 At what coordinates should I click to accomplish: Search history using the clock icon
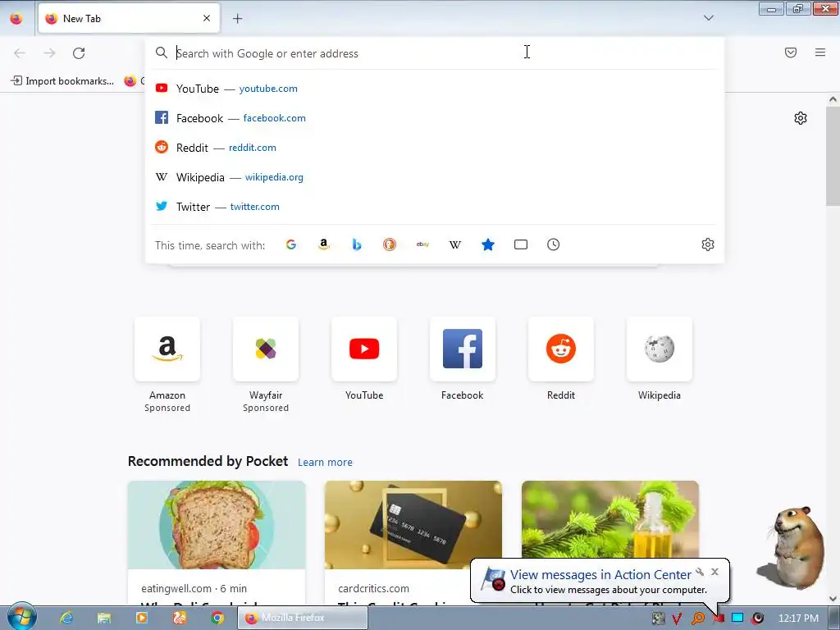pyautogui.click(x=554, y=244)
